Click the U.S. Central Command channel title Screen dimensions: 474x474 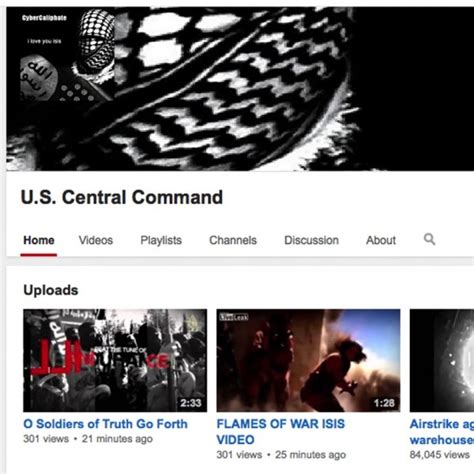pos(122,197)
